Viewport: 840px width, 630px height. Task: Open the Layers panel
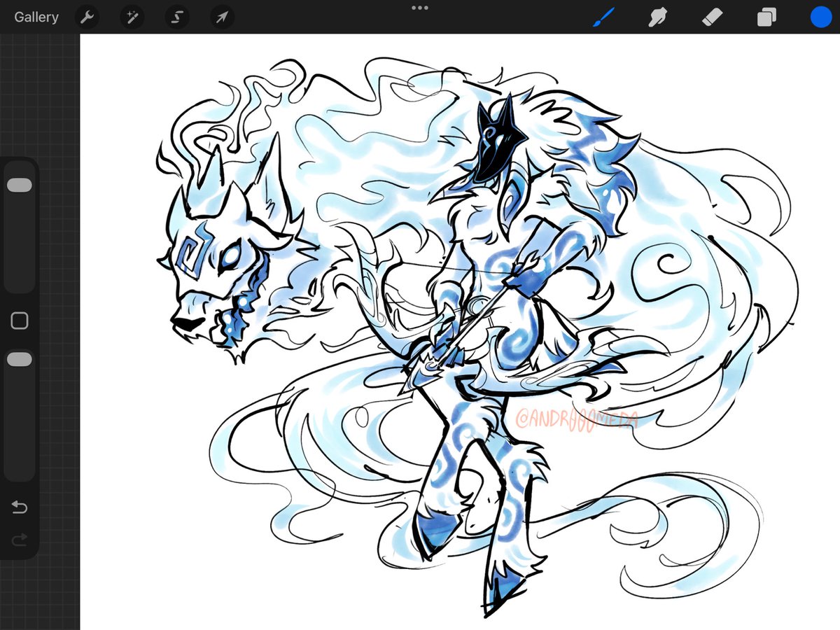pos(766,17)
